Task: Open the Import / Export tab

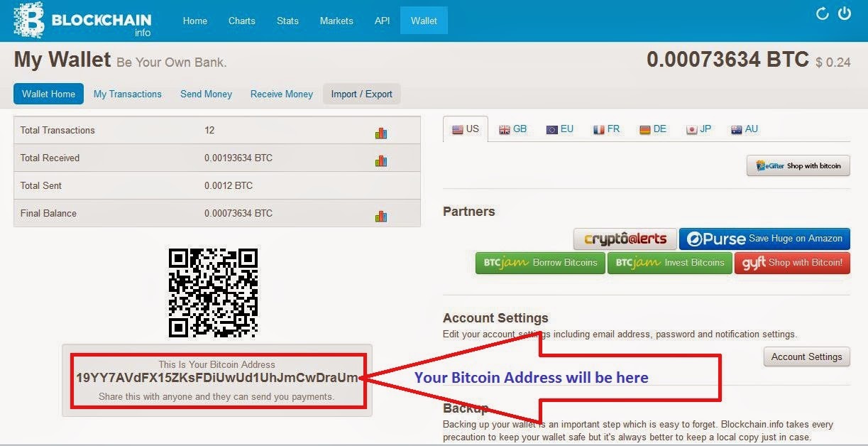Action: pyautogui.click(x=362, y=94)
